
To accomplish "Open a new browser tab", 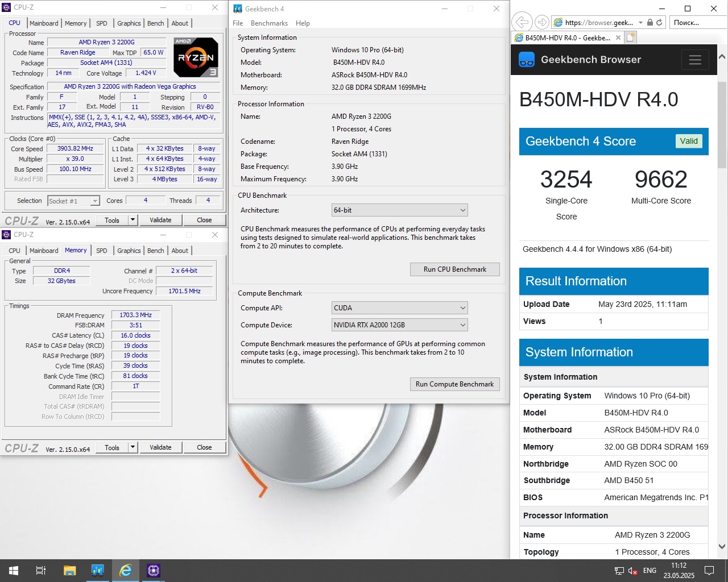I will pos(630,38).
